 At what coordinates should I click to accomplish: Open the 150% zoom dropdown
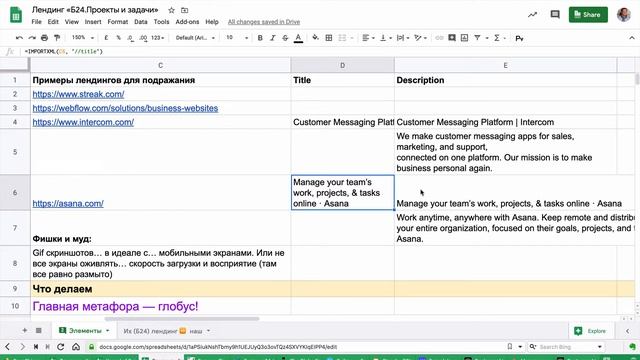tap(83, 38)
